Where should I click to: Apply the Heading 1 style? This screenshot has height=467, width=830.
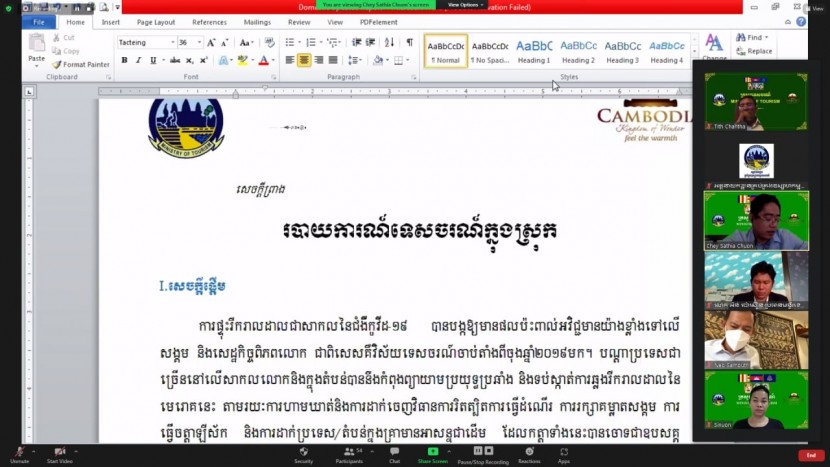[x=533, y=51]
